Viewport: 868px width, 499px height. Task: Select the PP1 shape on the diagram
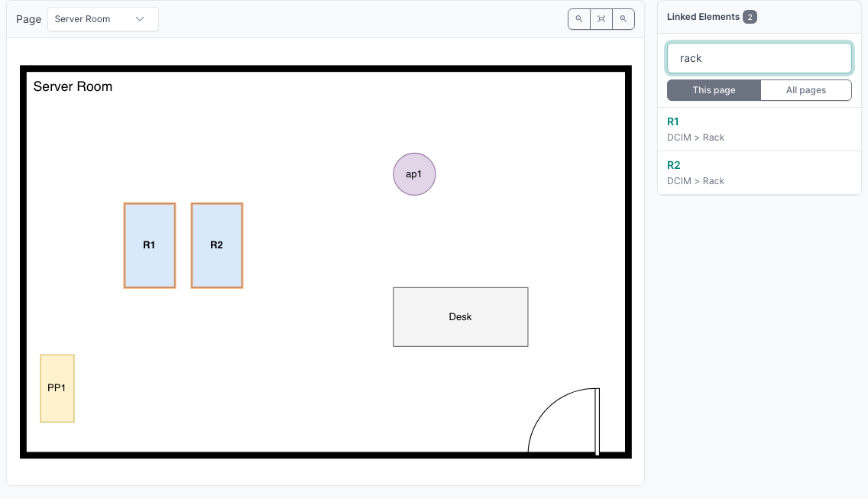point(57,388)
